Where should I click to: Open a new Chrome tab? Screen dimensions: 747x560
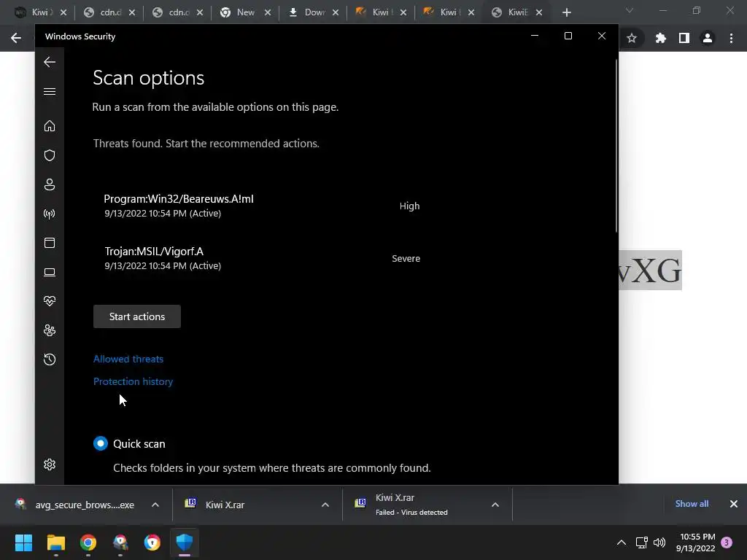[566, 12]
